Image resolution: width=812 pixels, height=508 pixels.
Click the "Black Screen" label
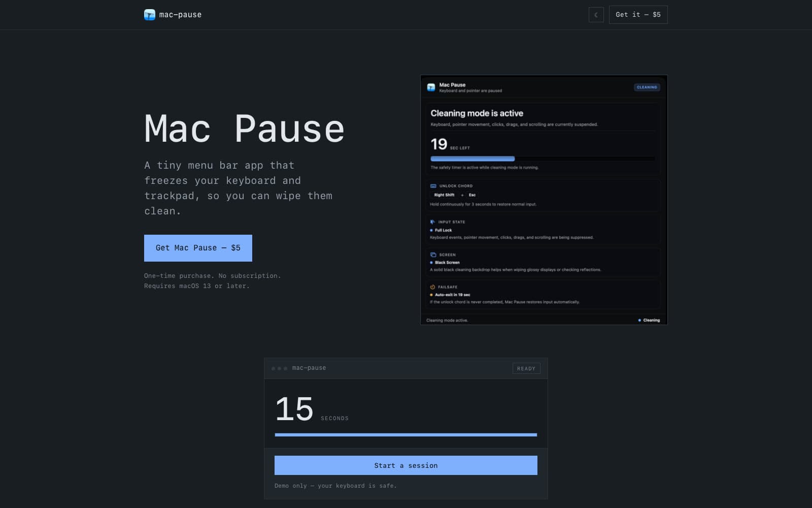click(x=447, y=263)
